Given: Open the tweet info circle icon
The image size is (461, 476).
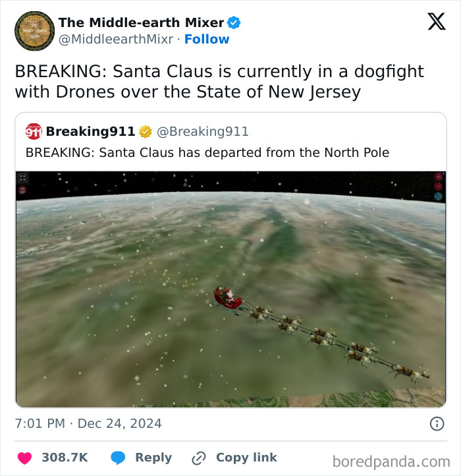Looking at the screenshot, I should click(x=437, y=424).
